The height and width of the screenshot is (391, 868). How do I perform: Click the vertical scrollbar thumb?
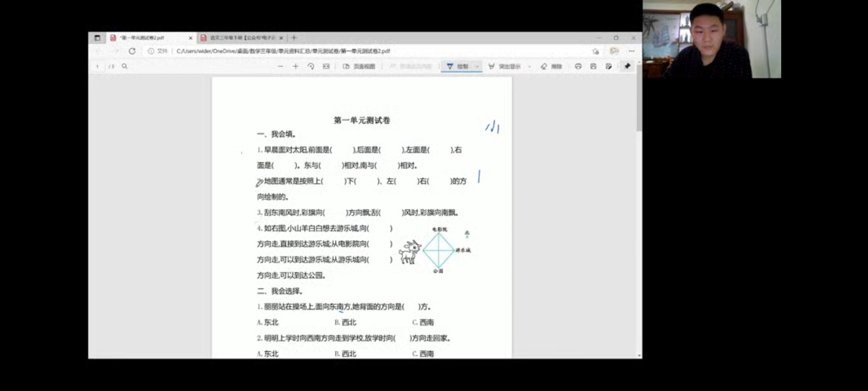coord(639,98)
